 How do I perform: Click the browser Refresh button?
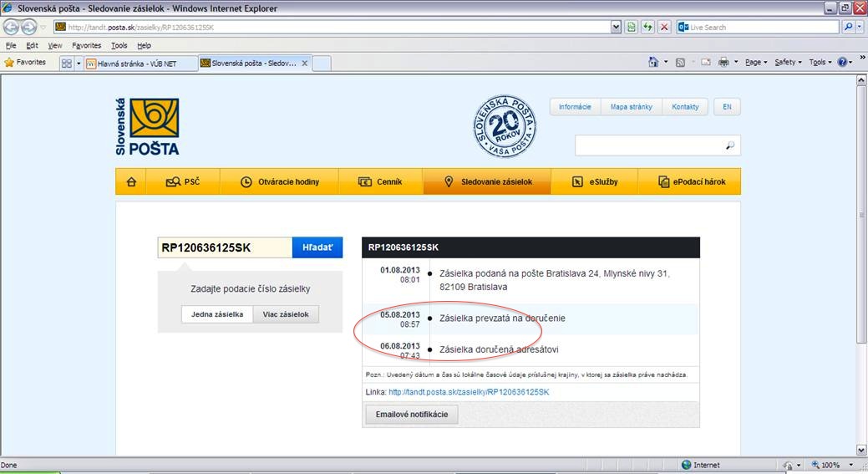[x=647, y=27]
